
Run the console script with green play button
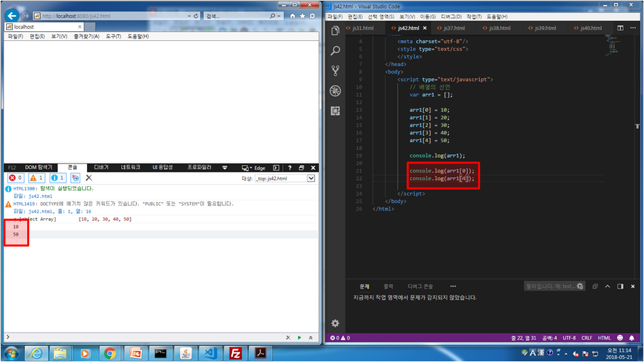point(299,338)
